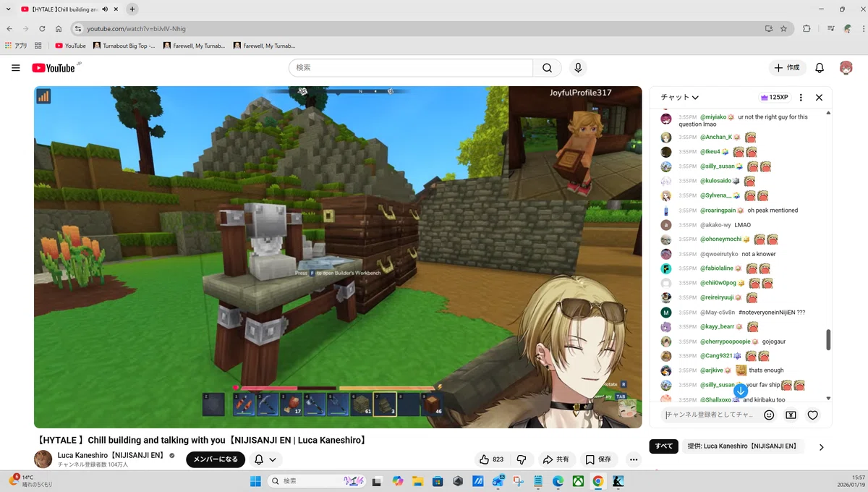Screen dimensions: 868x492
Task: Open the YouTube hamburger guide menu
Action: (x=16, y=68)
